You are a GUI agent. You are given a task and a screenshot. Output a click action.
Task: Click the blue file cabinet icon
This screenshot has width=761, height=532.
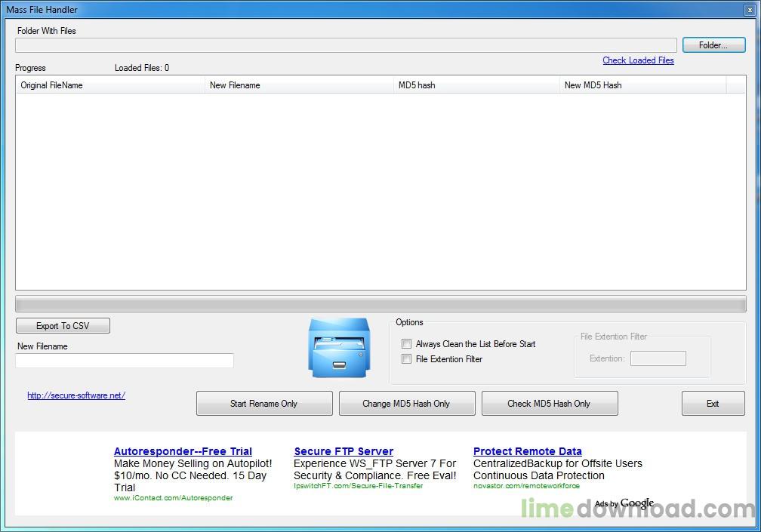tap(339, 348)
